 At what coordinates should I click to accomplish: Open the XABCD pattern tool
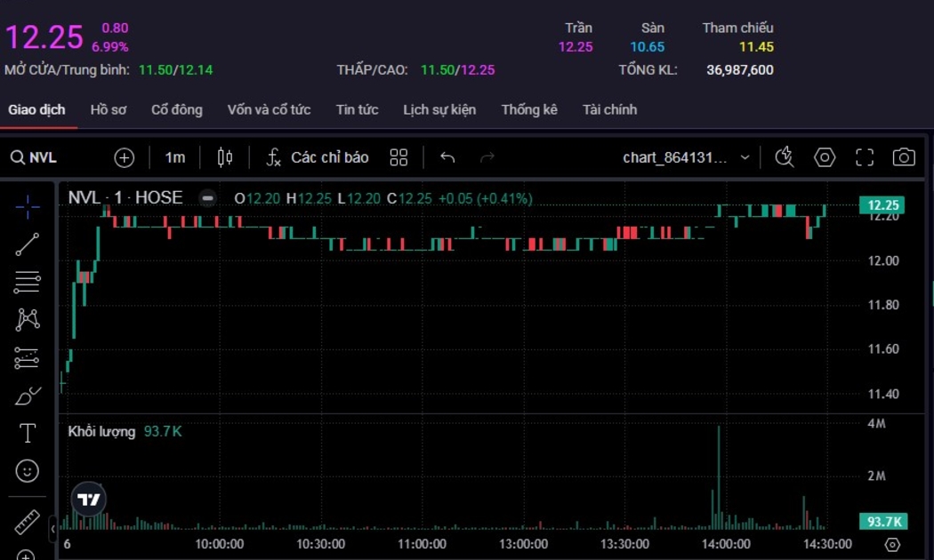pyautogui.click(x=28, y=319)
